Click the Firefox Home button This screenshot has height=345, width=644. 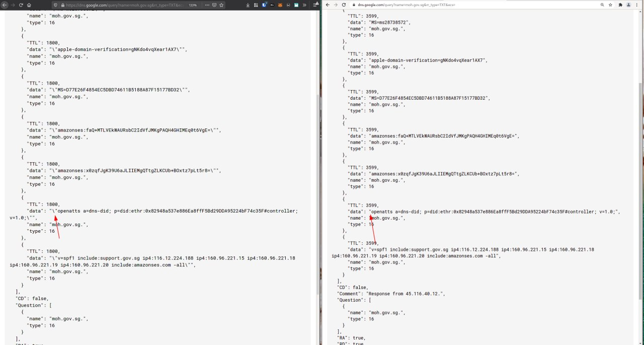pyautogui.click(x=28, y=5)
